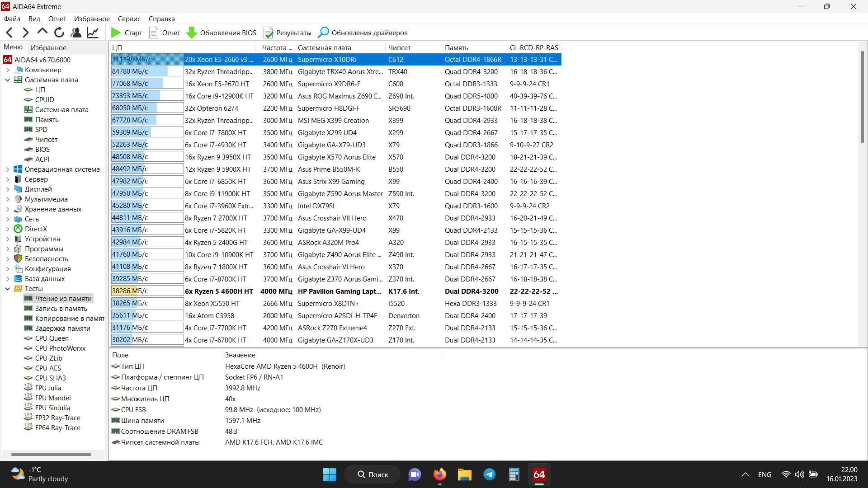Go forward with the right arrow icon
The width and height of the screenshot is (868, 488).
[x=25, y=33]
